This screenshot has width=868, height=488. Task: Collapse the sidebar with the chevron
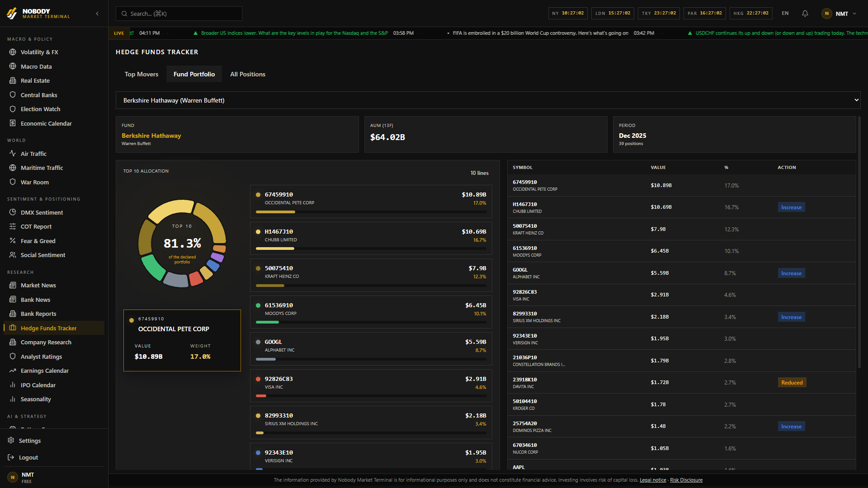pos(97,14)
